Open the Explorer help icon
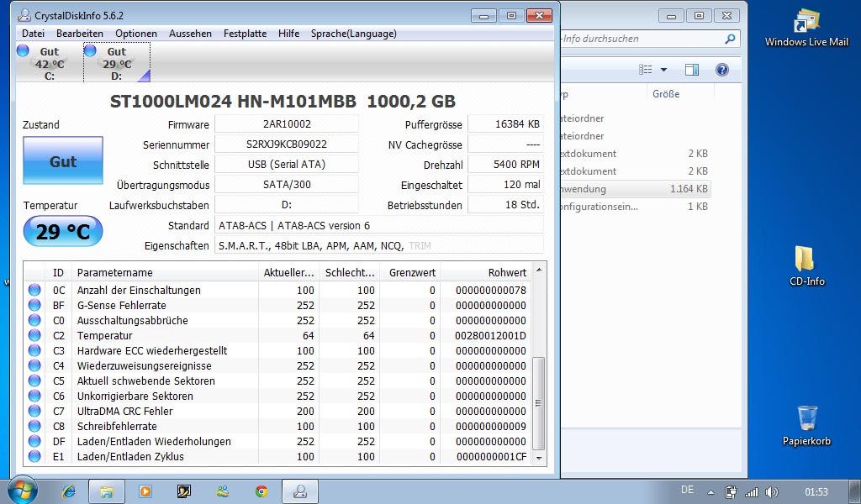Screen dimensions: 861x504 (722, 70)
